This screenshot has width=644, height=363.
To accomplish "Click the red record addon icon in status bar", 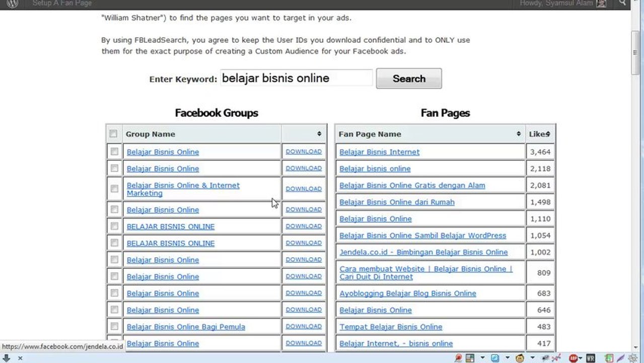I will (x=459, y=358).
